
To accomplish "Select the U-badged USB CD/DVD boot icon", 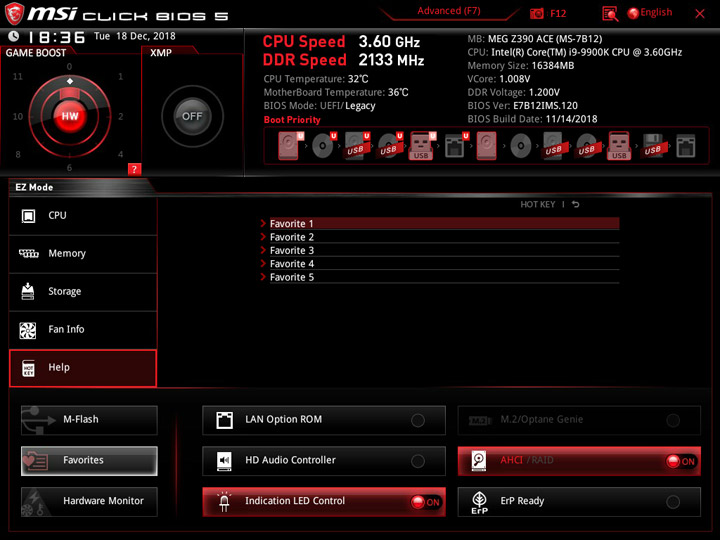I will [x=390, y=146].
